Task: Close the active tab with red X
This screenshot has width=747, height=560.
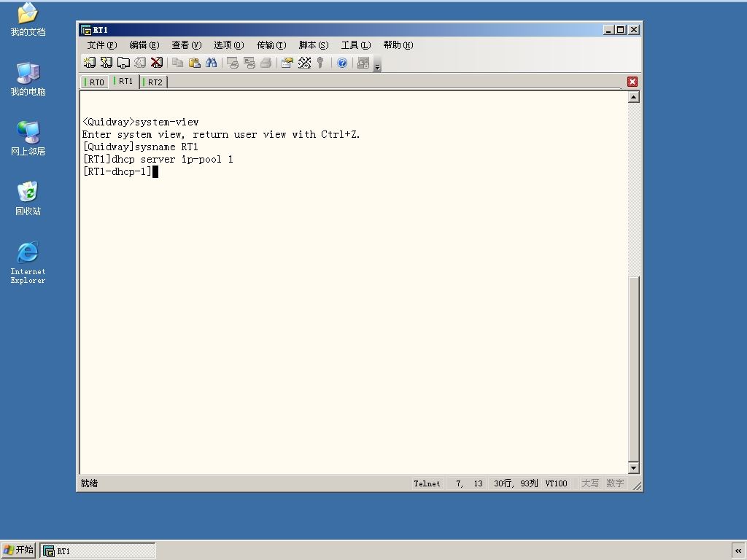Action: click(x=632, y=82)
